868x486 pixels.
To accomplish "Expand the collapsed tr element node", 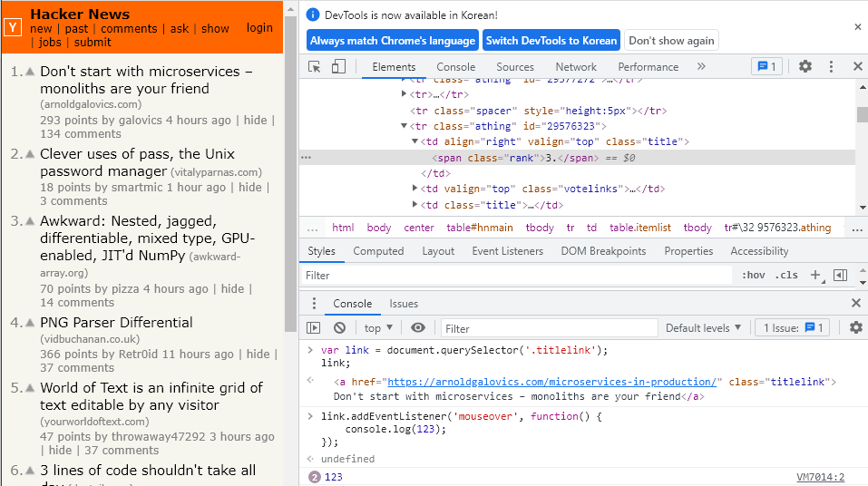I will (405, 94).
